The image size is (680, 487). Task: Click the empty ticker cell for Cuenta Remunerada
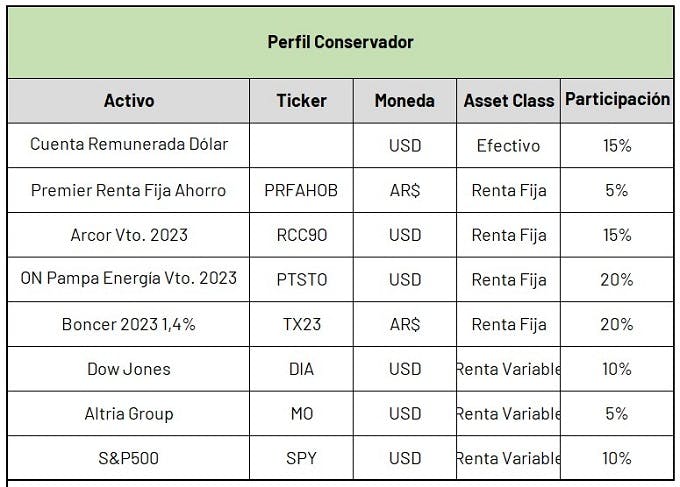coord(301,145)
